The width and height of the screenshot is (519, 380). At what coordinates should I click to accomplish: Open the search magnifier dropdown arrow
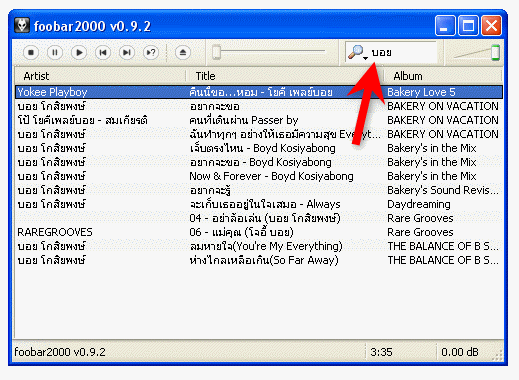pos(366,58)
